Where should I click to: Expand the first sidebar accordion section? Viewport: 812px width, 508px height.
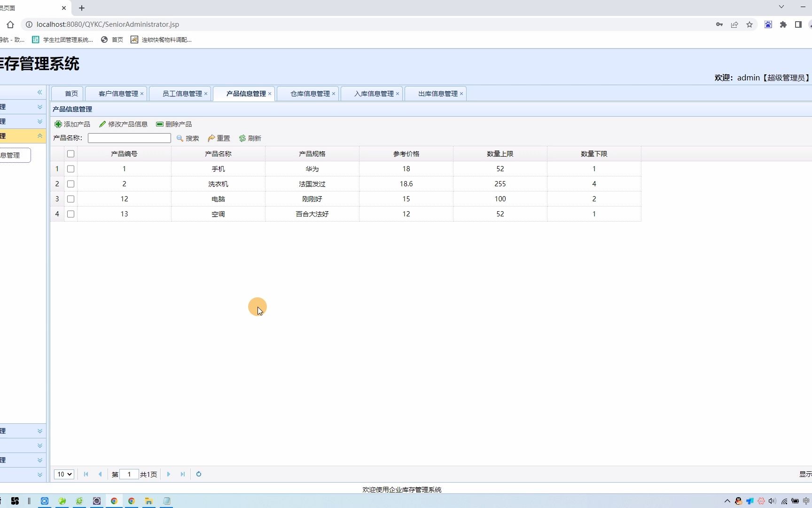pos(40,107)
